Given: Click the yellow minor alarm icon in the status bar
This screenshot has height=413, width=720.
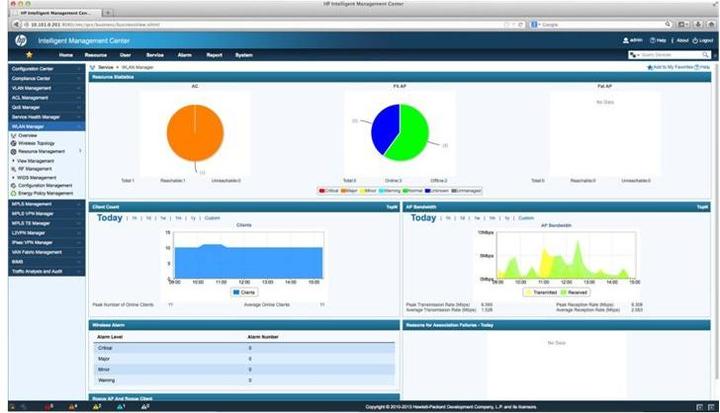Looking at the screenshot, I should (x=97, y=407).
